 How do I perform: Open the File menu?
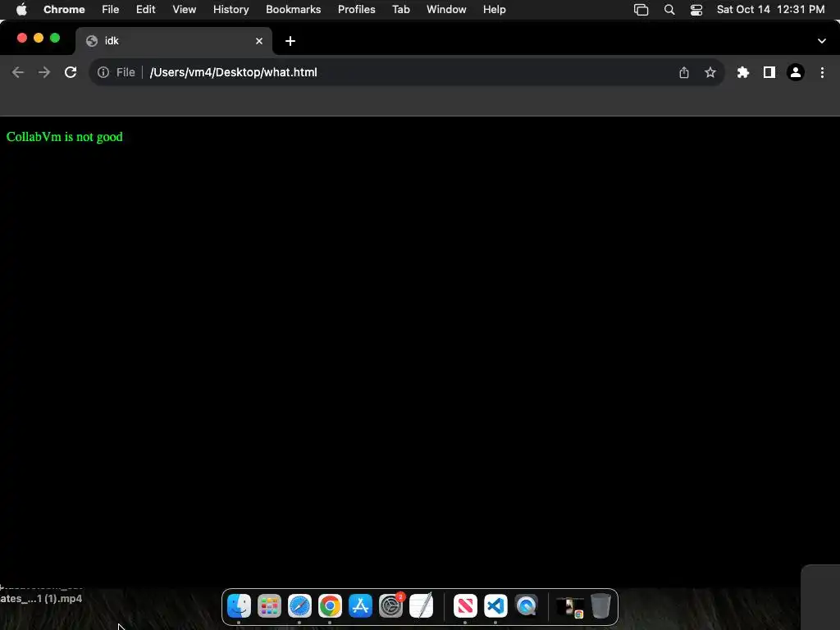[111, 9]
